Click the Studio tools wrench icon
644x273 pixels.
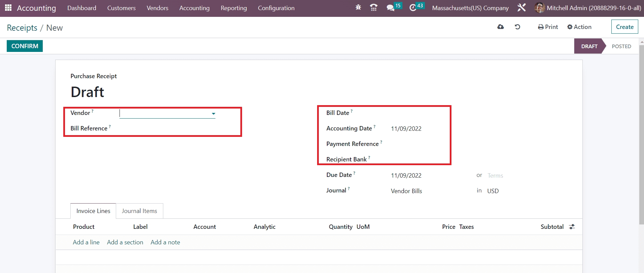pos(521,8)
